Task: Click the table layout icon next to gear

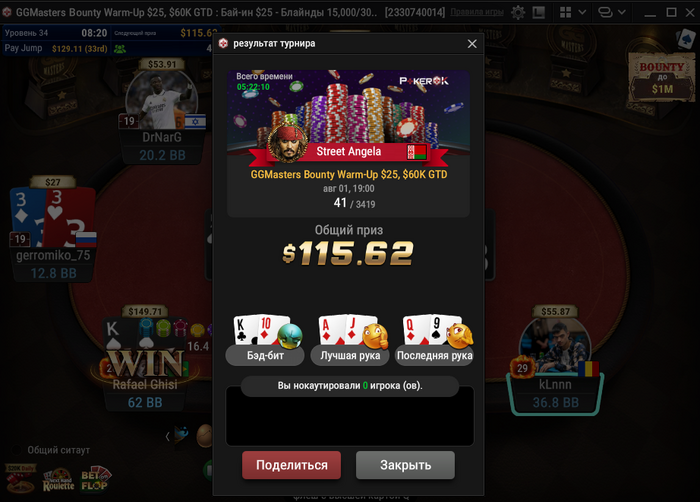Action: [x=538, y=13]
